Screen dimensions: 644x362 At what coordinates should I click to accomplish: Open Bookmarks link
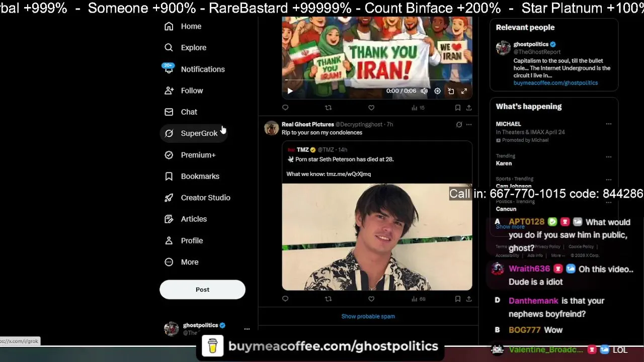click(x=200, y=176)
